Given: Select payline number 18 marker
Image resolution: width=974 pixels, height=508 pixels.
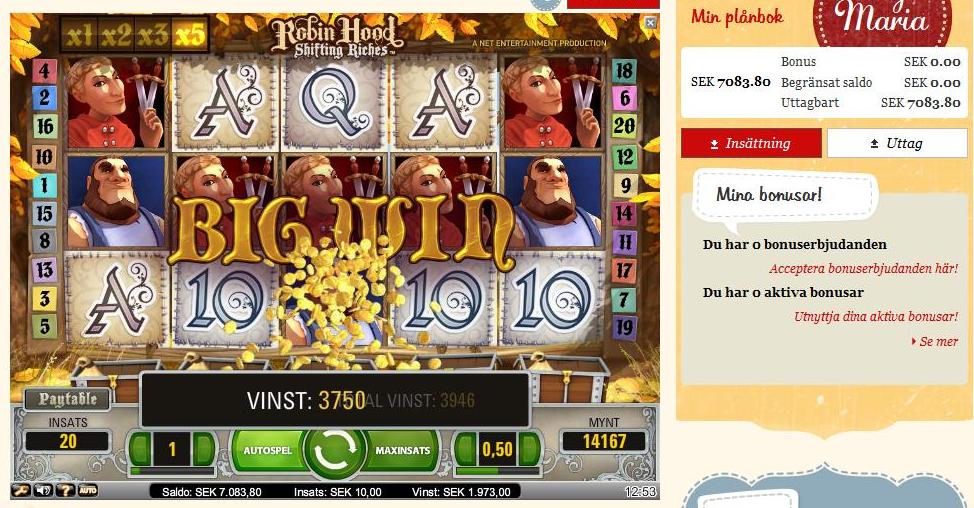Looking at the screenshot, I should 624,71.
